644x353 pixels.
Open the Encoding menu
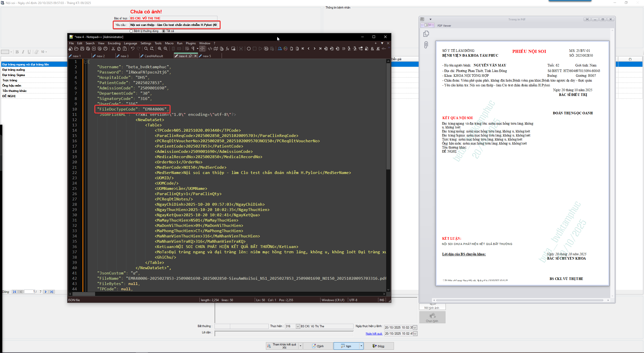point(114,43)
